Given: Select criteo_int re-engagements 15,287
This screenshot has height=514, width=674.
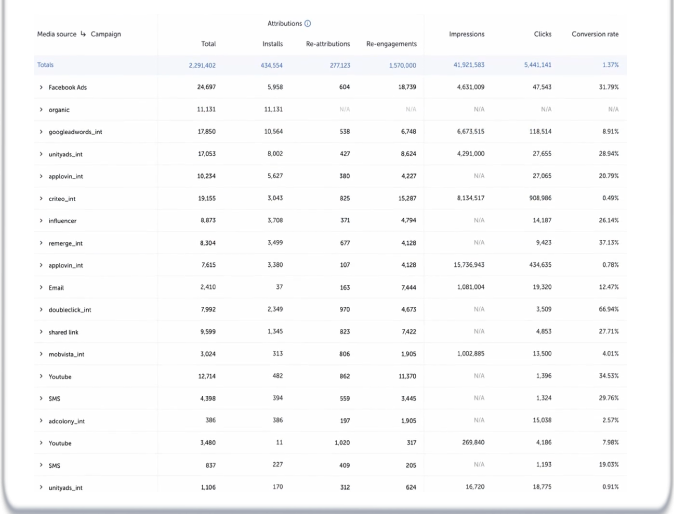Looking at the screenshot, I should pos(407,199).
